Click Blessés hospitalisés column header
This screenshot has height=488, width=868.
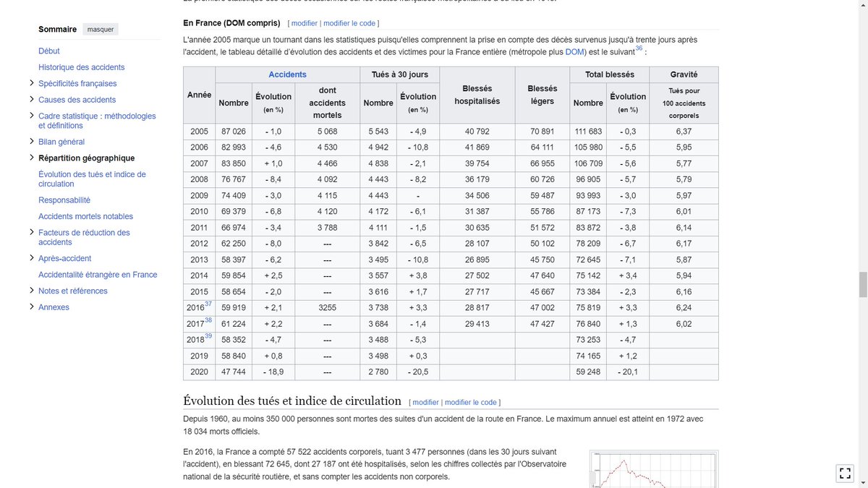click(x=477, y=95)
